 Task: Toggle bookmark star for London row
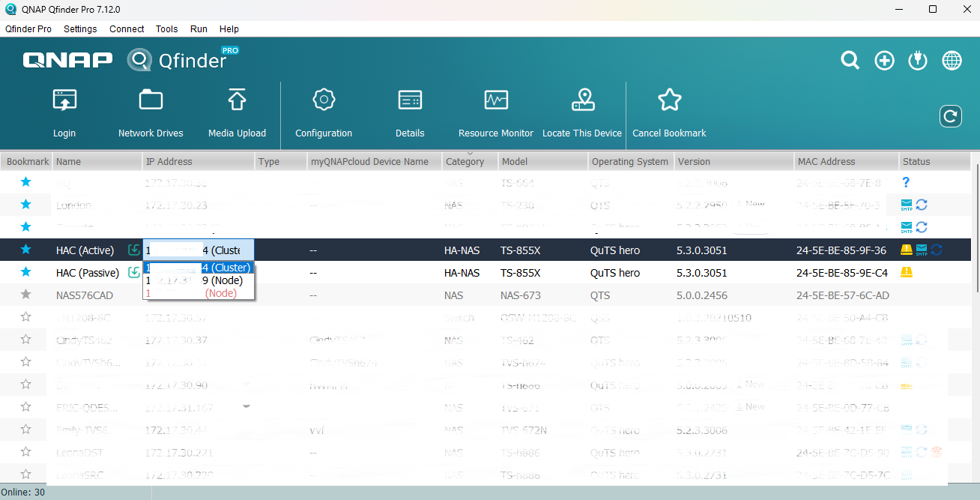point(26,205)
